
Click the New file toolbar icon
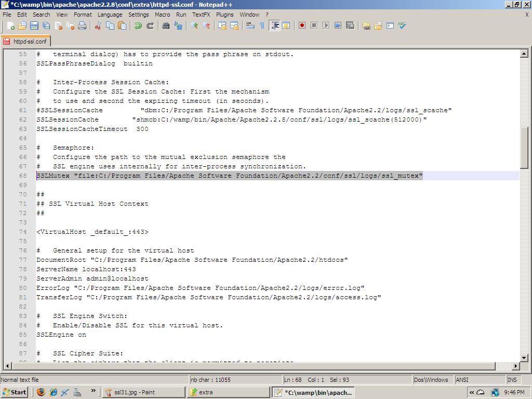[x=10, y=25]
